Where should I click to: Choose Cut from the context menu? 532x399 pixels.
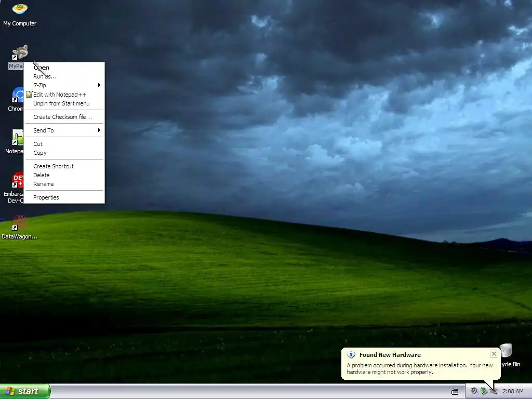pos(64,144)
